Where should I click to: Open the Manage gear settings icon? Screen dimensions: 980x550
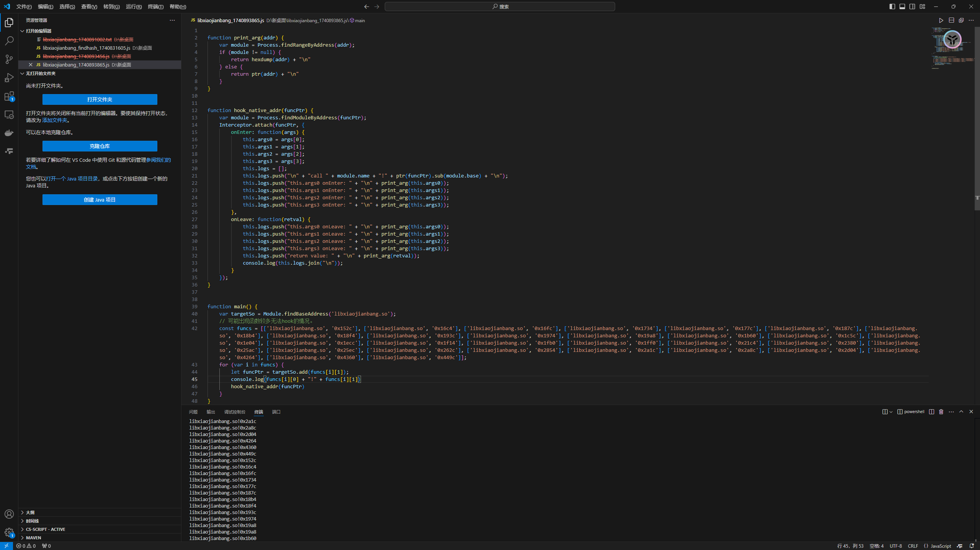click(x=9, y=532)
